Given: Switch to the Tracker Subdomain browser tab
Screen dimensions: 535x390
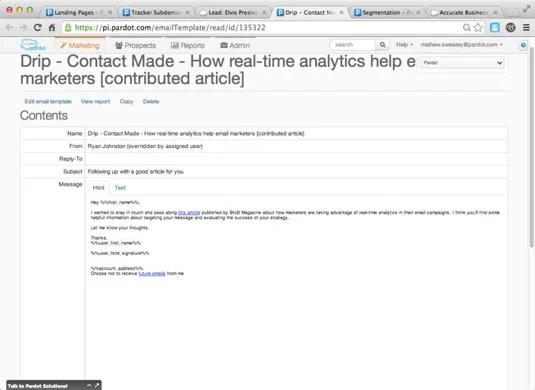Looking at the screenshot, I should point(155,12).
